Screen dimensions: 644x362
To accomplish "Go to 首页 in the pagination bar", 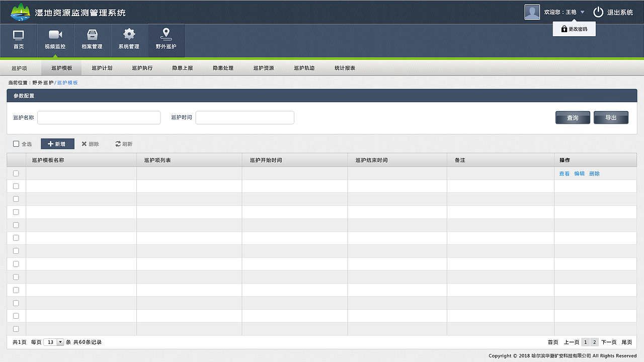I will pyautogui.click(x=553, y=342).
